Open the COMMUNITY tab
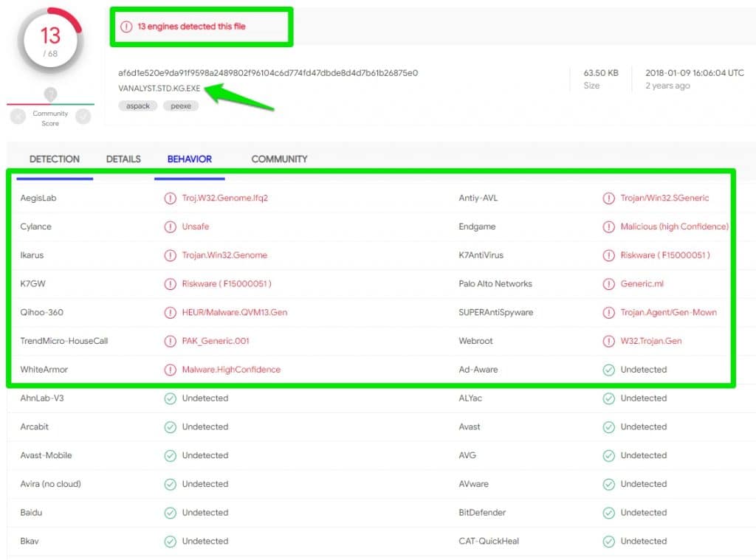This screenshot has width=756, height=560. (x=279, y=159)
